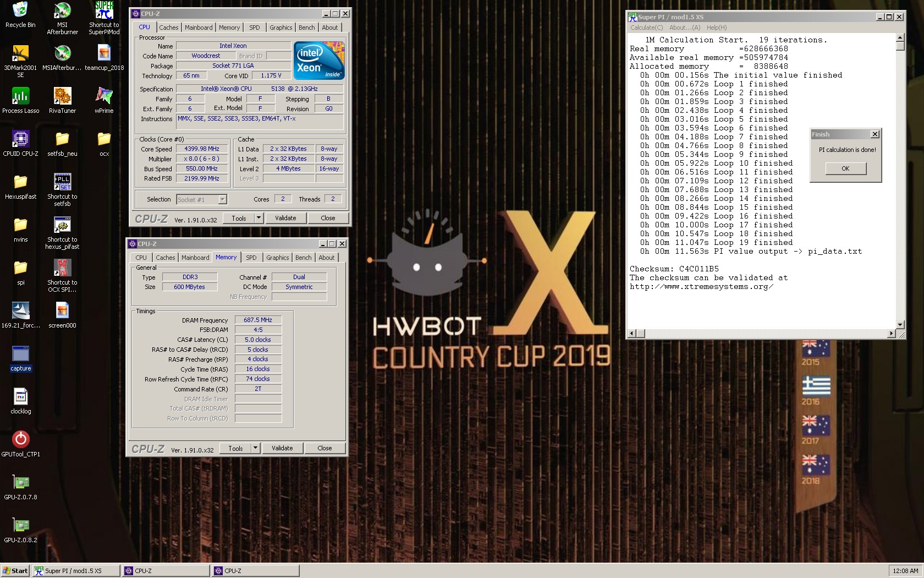Image resolution: width=924 pixels, height=578 pixels.
Task: Open the ocx folder icon
Action: [104, 144]
